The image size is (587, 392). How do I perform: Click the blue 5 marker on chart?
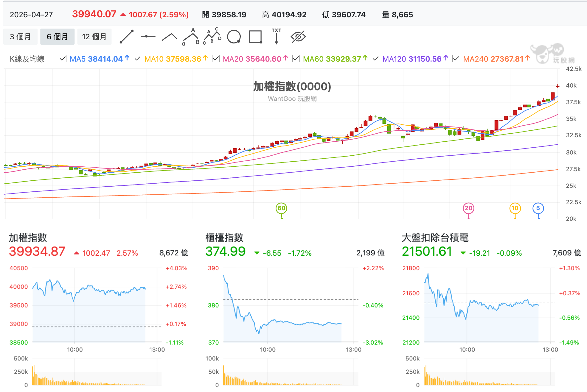click(538, 208)
